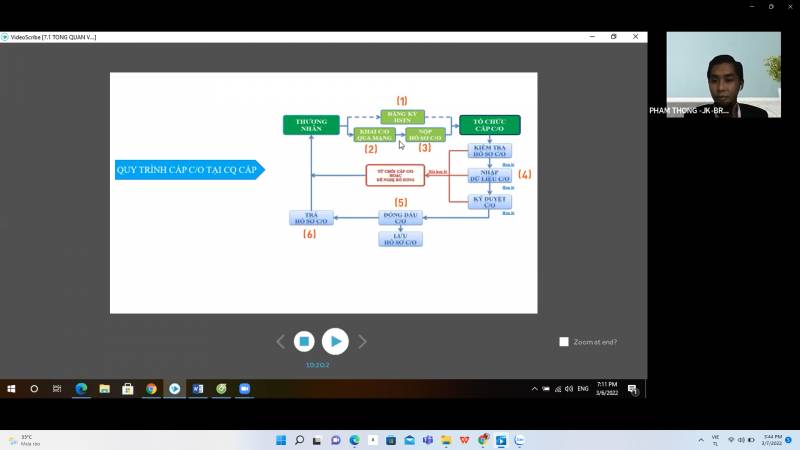Click the inner Windows 10 Start button
This screenshot has height=450, width=800.
coord(12,389)
